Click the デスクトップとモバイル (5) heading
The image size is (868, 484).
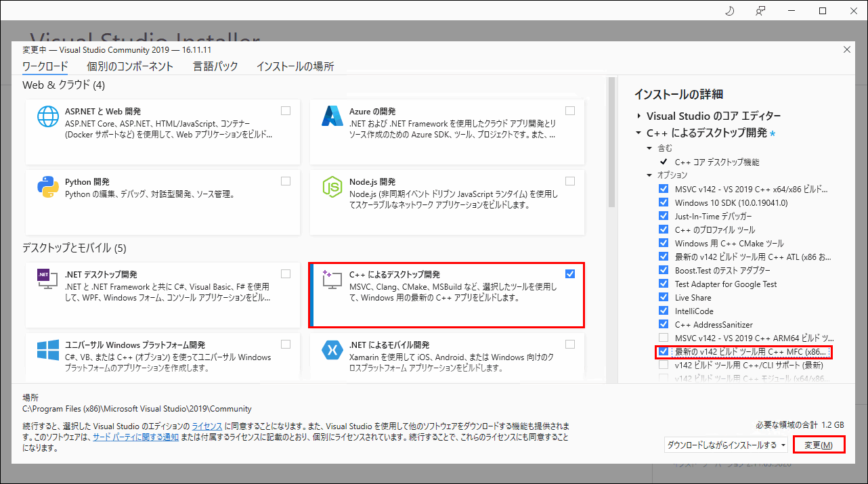point(74,248)
